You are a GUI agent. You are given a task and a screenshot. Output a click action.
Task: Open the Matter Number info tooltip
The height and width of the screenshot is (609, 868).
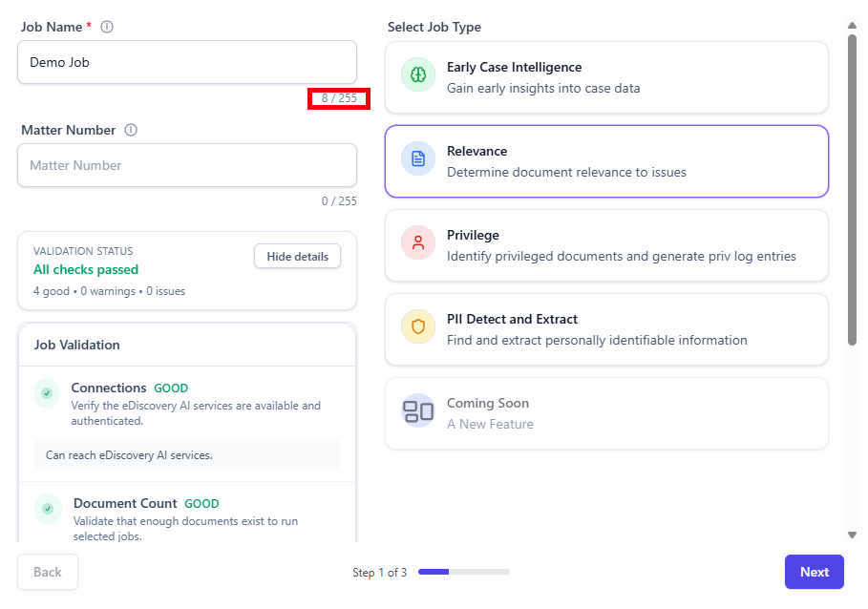tap(130, 129)
